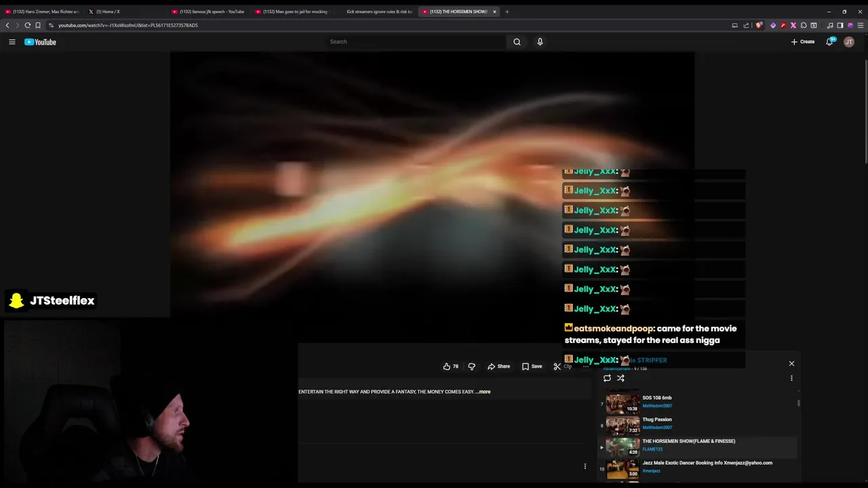The width and height of the screenshot is (868, 488).
Task: Open the JT account avatar menu
Action: tap(849, 42)
